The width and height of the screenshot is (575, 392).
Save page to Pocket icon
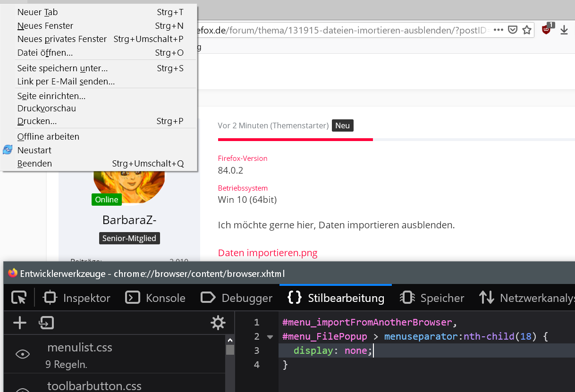(512, 30)
